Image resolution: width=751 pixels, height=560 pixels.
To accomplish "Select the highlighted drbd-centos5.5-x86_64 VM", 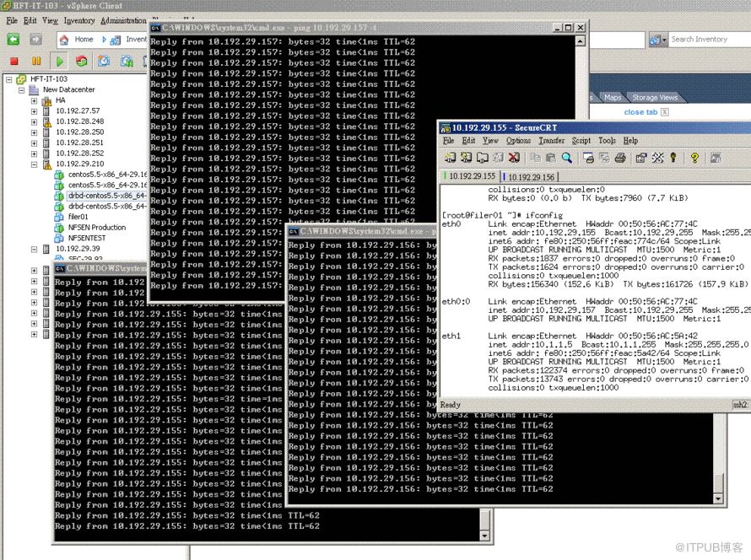I will point(106,196).
